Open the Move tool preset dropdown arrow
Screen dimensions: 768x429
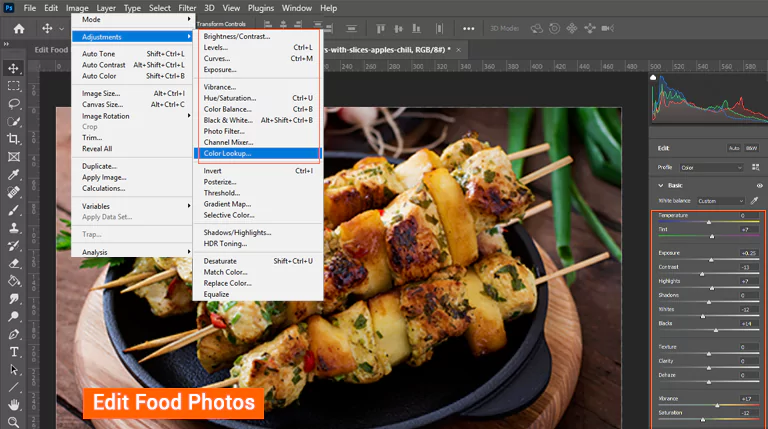tap(62, 29)
